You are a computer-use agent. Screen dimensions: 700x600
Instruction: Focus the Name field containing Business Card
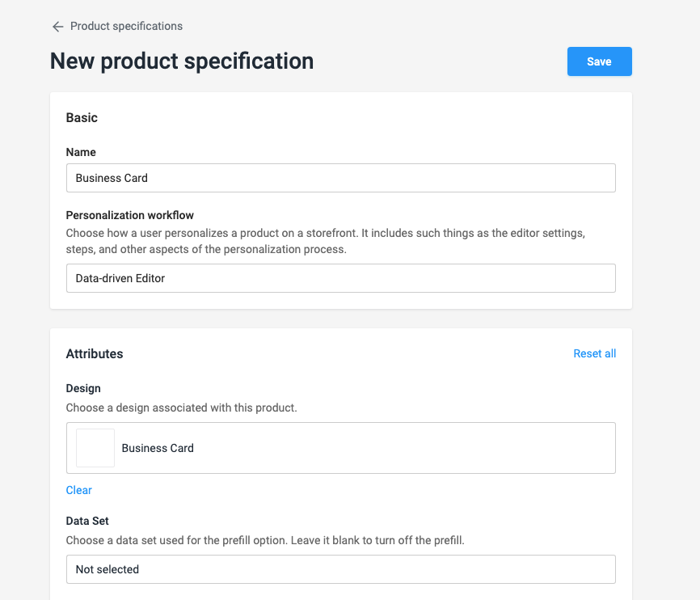point(340,178)
